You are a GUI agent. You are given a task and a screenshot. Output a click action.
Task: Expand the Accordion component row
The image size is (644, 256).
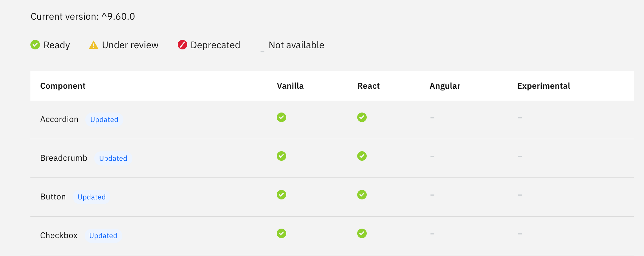pos(59,119)
